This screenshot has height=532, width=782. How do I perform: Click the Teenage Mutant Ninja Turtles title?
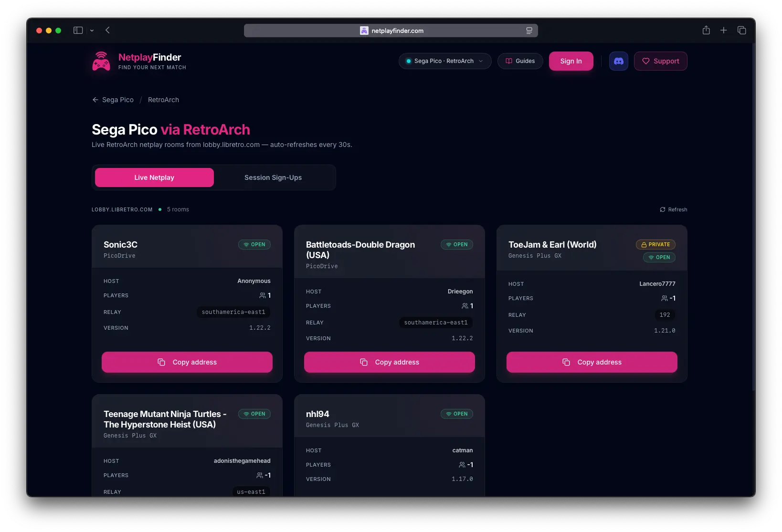pos(165,419)
